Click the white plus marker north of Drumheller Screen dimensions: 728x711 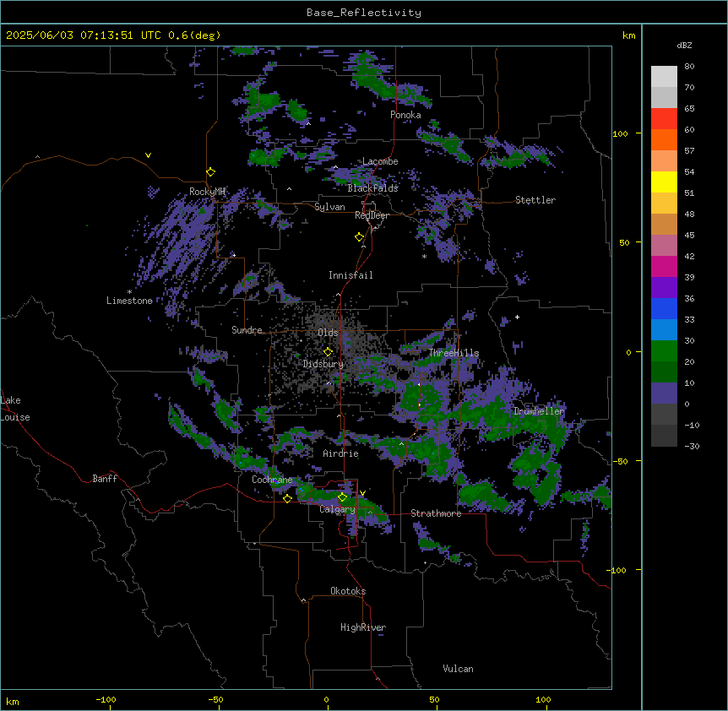click(517, 317)
